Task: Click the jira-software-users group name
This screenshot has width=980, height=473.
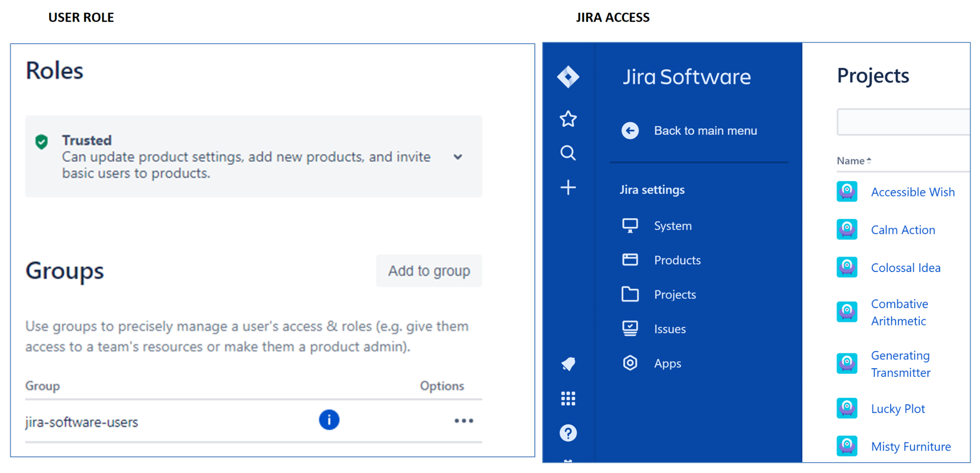Action: [82, 422]
